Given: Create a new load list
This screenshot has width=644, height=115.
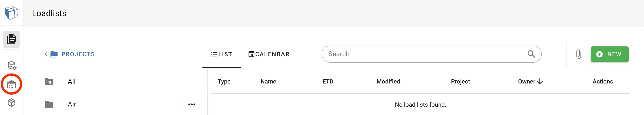Looking at the screenshot, I should click(x=609, y=54).
